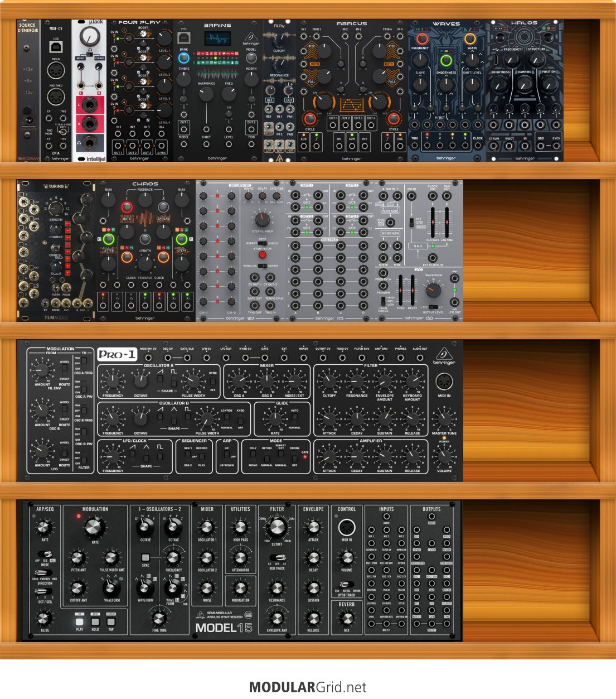Click the LENGTH knob on Turing module
This screenshot has width=616, height=699.
pyautogui.click(x=56, y=208)
